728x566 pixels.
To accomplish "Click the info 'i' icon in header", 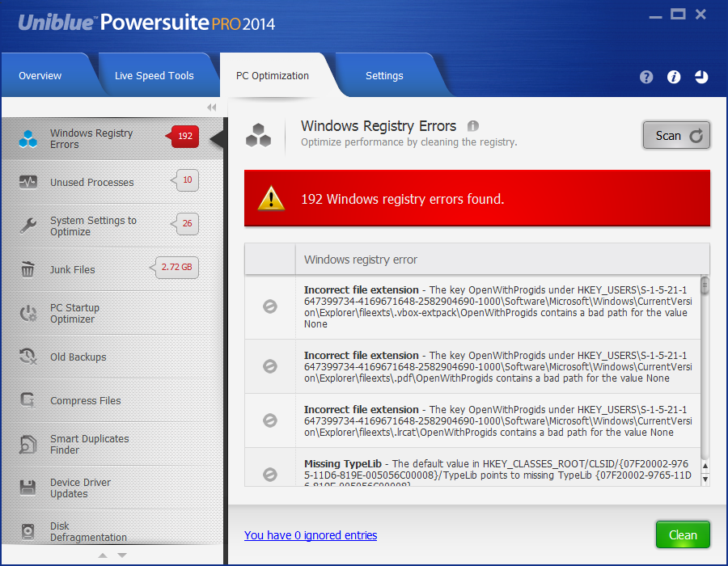I will 674,77.
